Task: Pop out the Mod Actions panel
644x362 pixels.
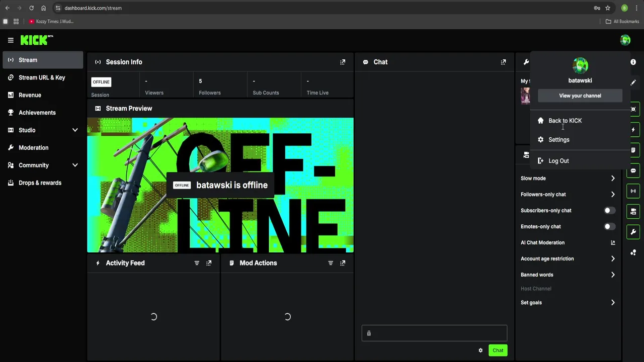Action: [343, 263]
